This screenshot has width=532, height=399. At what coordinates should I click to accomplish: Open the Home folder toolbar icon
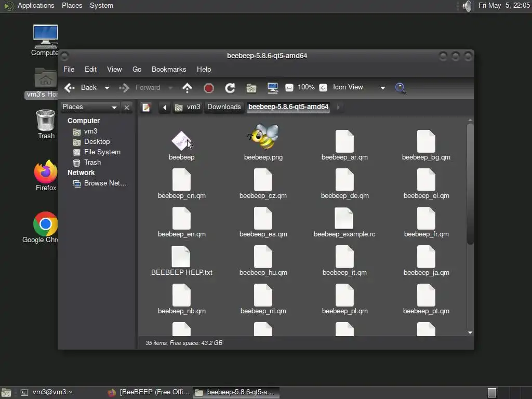(251, 88)
